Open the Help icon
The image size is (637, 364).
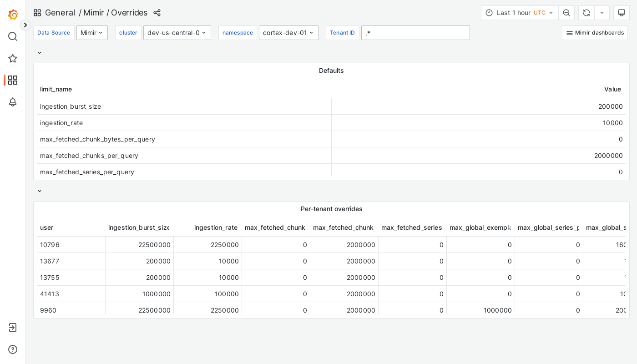pyautogui.click(x=13, y=349)
